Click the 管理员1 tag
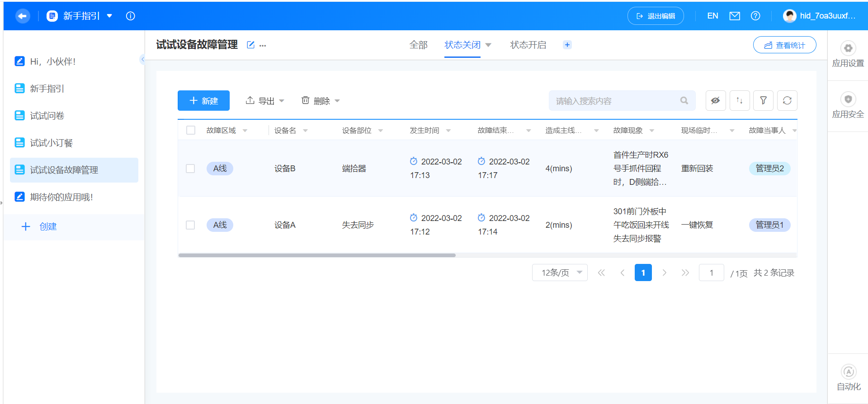 (x=770, y=225)
